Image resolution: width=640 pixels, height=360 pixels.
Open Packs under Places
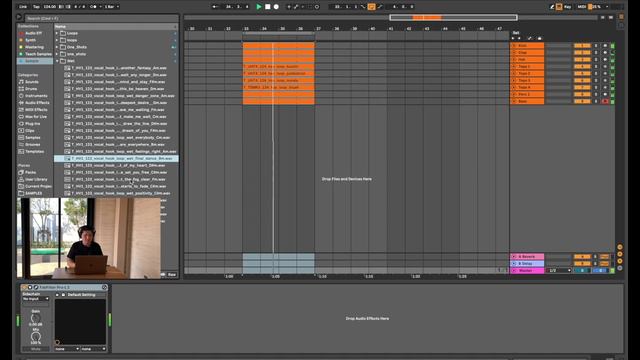coord(30,172)
